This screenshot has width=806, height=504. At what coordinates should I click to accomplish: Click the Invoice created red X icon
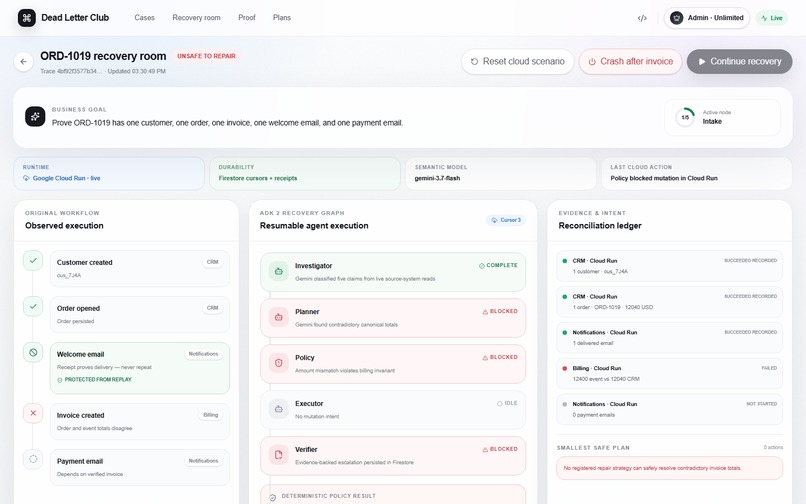(x=33, y=413)
